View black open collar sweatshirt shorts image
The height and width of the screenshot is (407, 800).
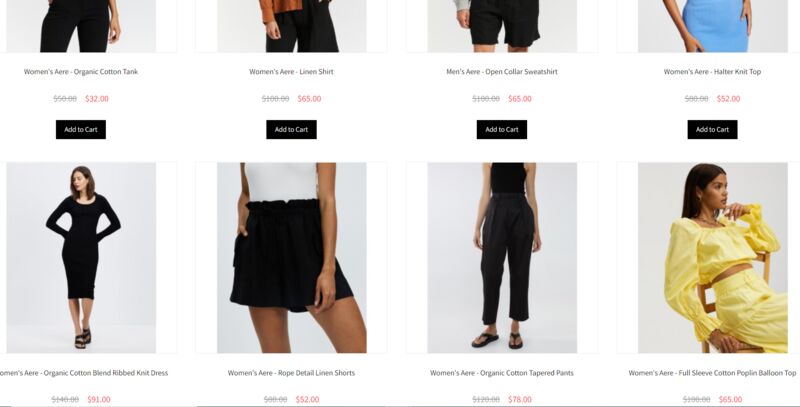point(502,26)
